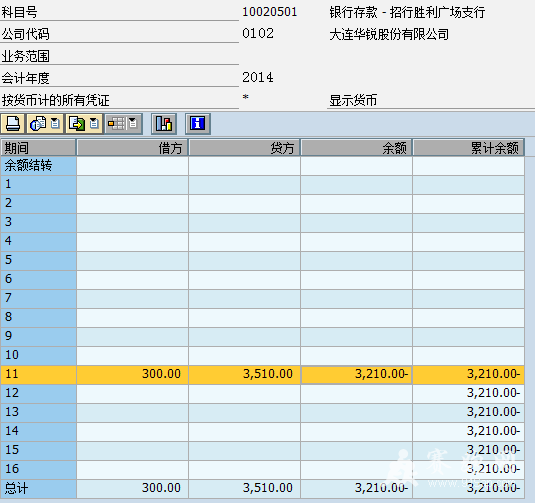Viewport: 535px width, 503px height.
Task: Open the bar chart graphic icon
Action: click(164, 124)
